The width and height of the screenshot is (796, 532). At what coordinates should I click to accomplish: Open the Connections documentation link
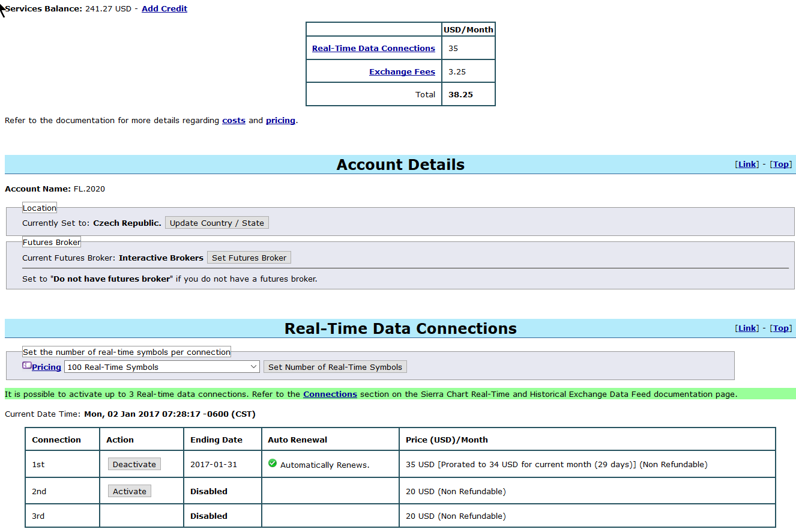tap(330, 394)
